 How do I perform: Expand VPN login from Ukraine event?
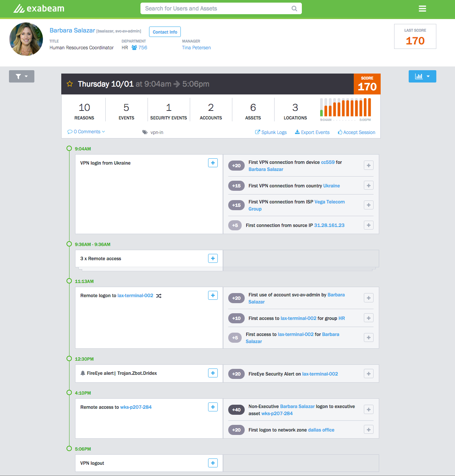click(x=213, y=163)
